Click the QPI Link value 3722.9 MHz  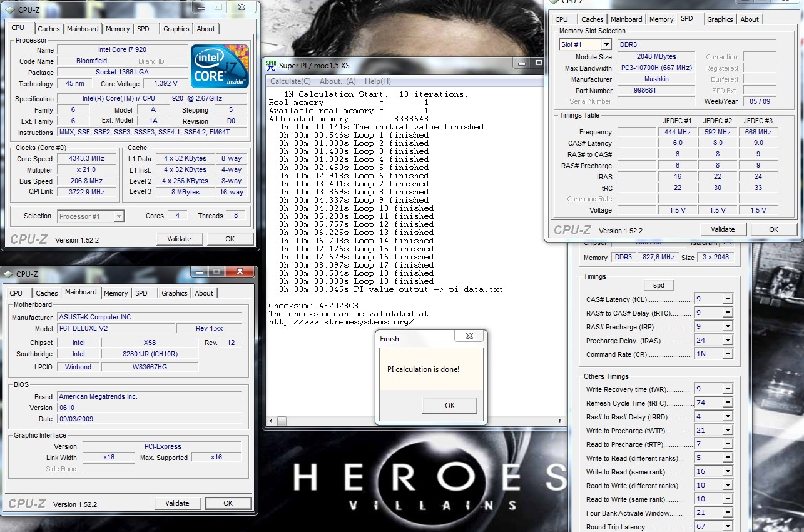pyautogui.click(x=86, y=193)
